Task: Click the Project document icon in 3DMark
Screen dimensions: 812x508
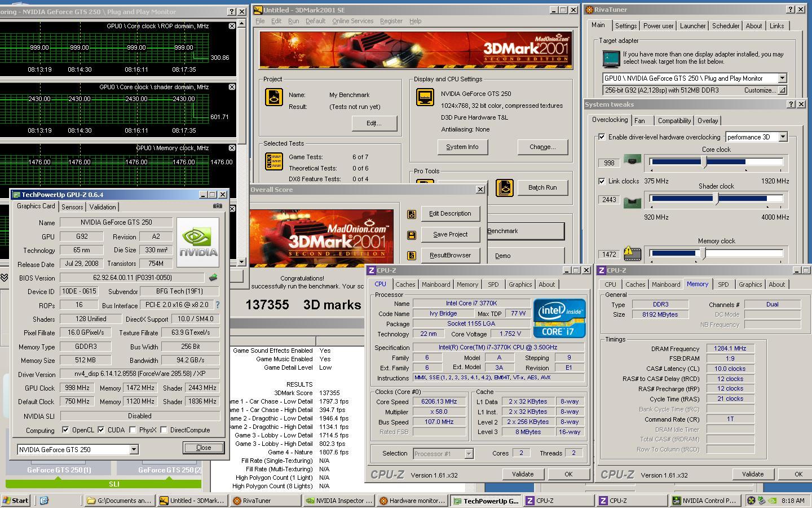Action: [274, 97]
